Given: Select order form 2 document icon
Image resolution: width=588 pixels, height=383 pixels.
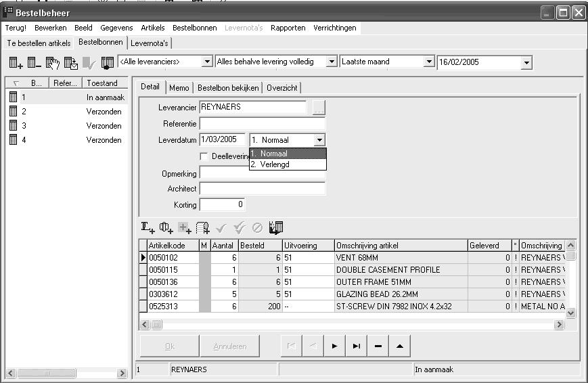Looking at the screenshot, I should (x=13, y=112).
